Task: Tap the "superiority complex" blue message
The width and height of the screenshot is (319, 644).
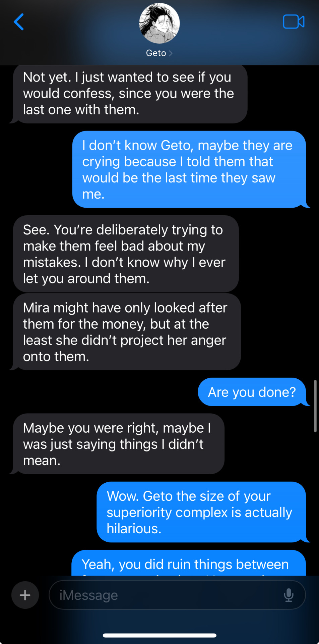Action: (201, 512)
